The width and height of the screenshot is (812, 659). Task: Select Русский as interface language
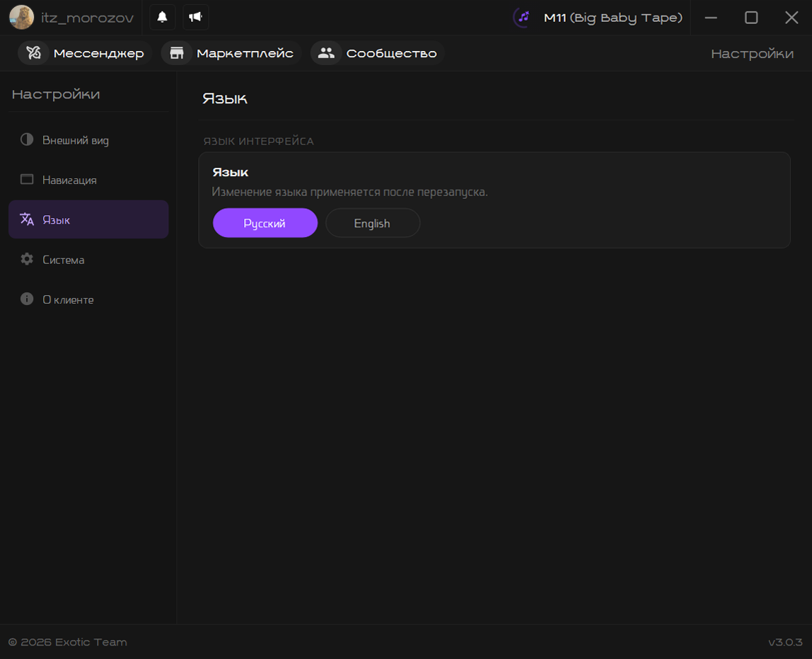(x=265, y=223)
